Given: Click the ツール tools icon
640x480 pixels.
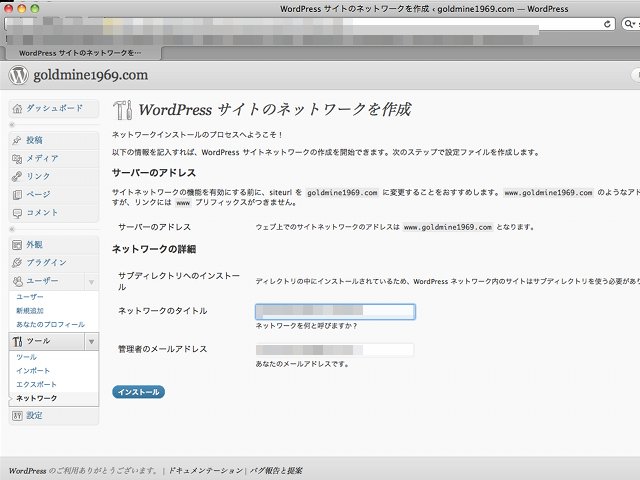Looking at the screenshot, I should coord(17,341).
